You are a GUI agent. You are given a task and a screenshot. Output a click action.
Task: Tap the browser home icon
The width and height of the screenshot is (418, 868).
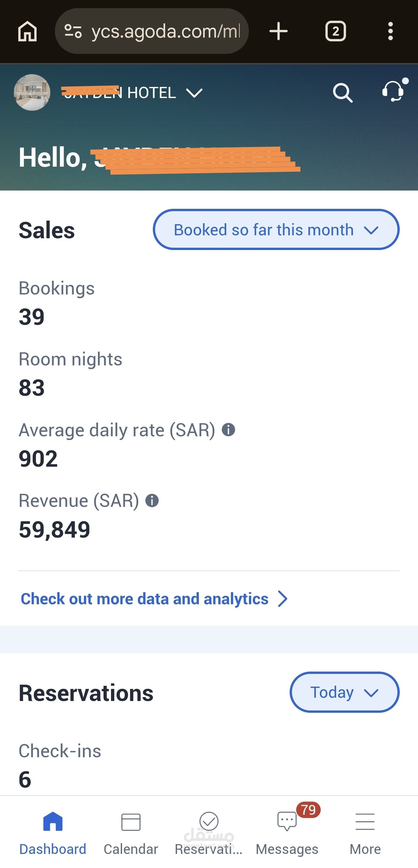tap(27, 31)
